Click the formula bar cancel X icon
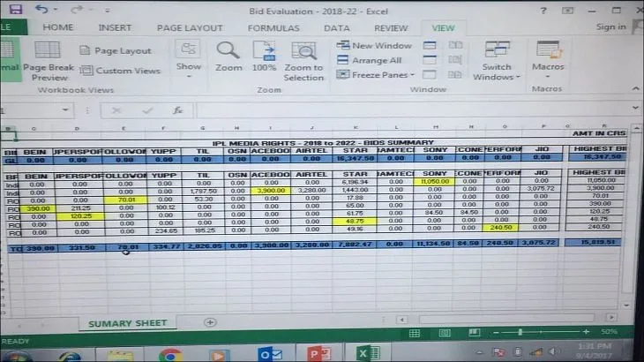The image size is (644, 362). (116, 110)
